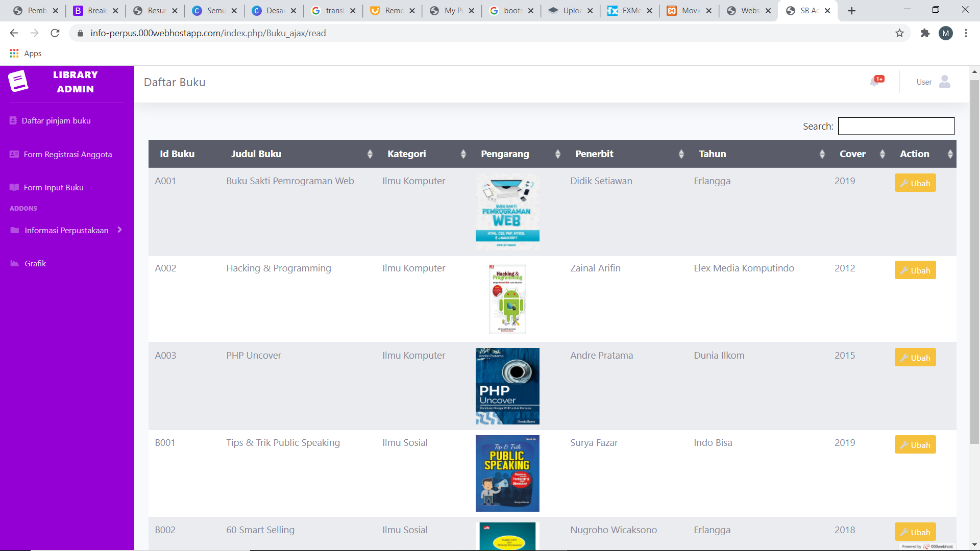This screenshot has height=551, width=980.
Task: Click Ubah for PHP Uncover
Action: click(x=915, y=358)
